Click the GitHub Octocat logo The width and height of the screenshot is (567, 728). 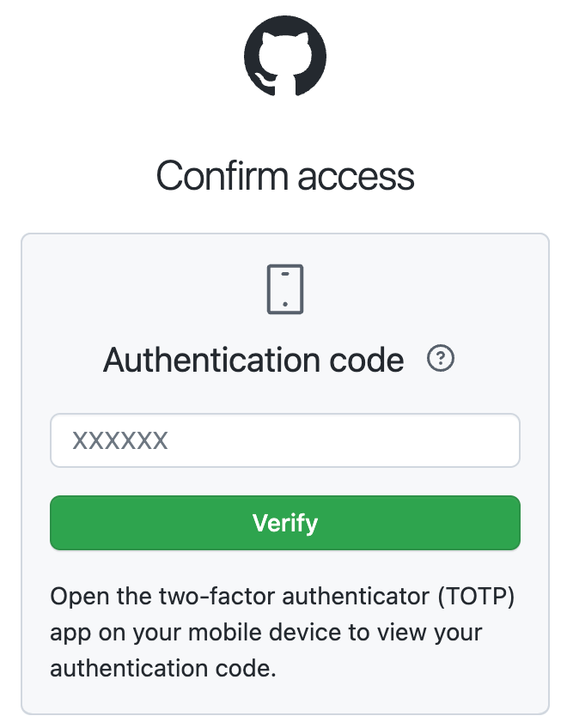[285, 54]
